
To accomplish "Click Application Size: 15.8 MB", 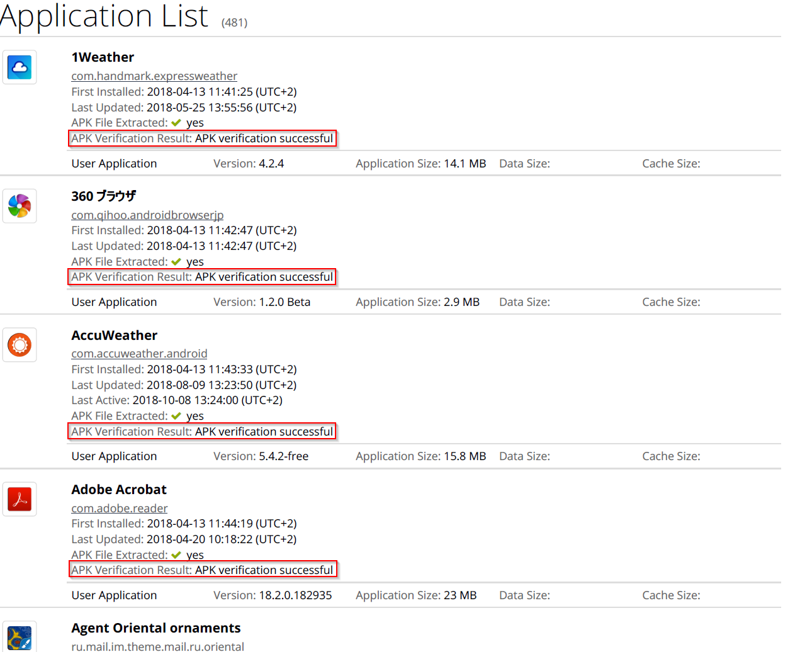I will pyautogui.click(x=421, y=456).
